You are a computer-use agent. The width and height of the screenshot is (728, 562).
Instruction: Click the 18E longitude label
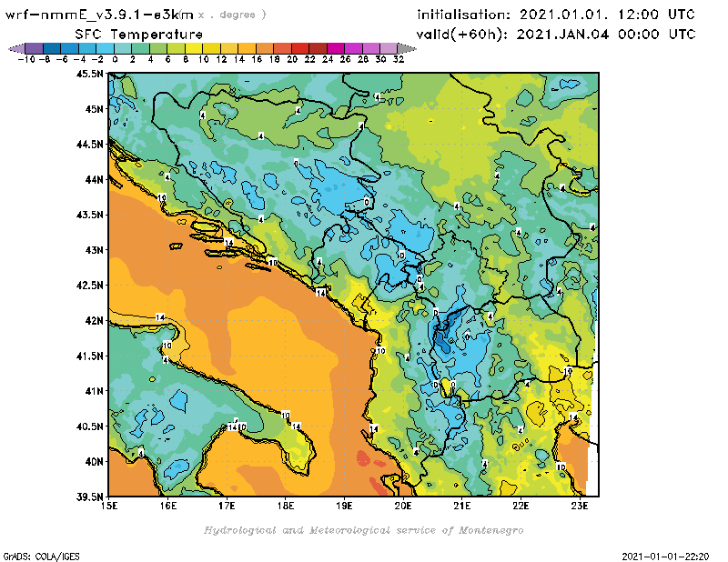click(x=286, y=506)
